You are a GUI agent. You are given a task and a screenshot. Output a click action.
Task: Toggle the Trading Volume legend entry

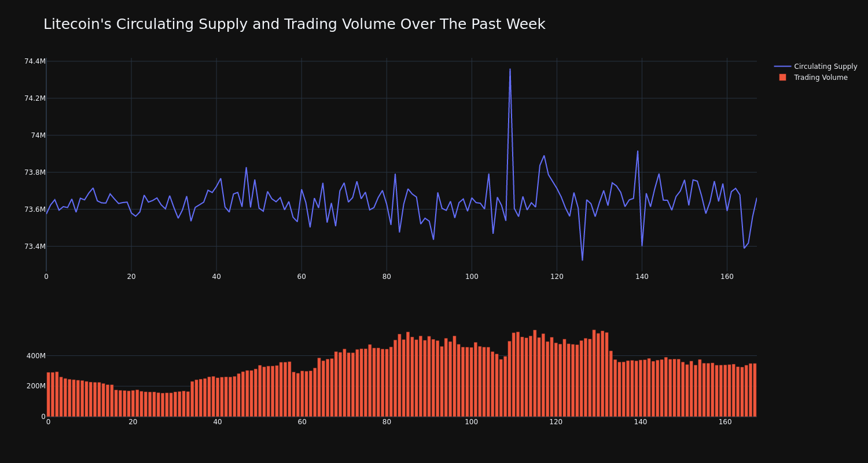pos(813,78)
